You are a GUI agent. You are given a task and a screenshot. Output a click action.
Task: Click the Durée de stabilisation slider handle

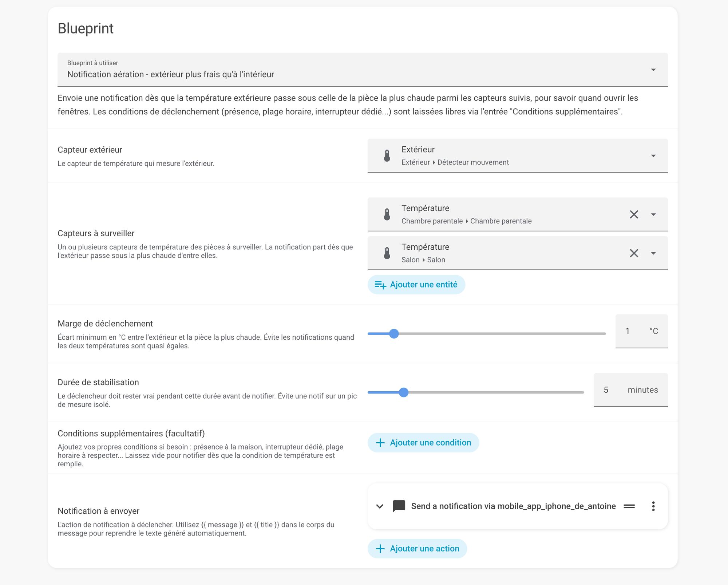pyautogui.click(x=403, y=392)
